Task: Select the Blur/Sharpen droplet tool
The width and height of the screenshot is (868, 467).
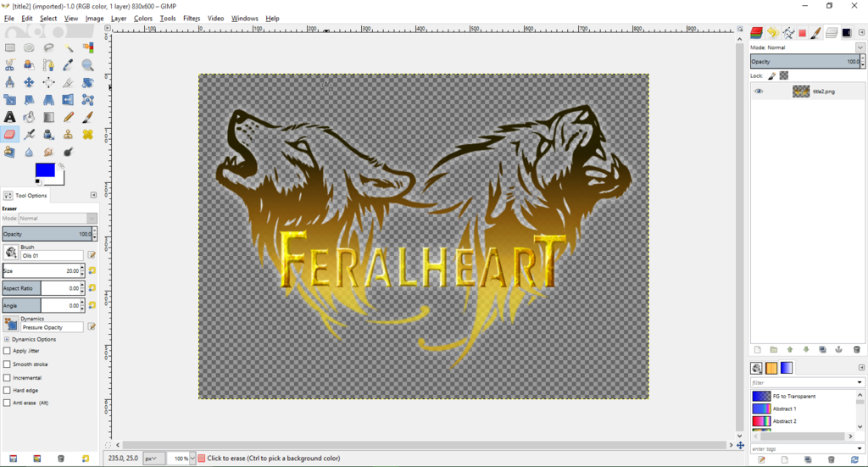Action: (30, 152)
